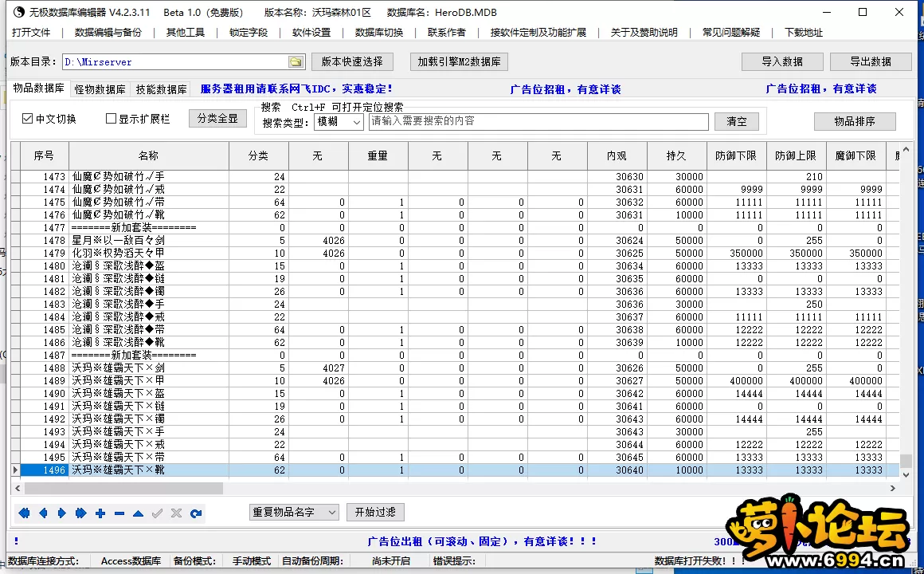Open the 打开文件 menu
The image size is (924, 574).
[31, 33]
